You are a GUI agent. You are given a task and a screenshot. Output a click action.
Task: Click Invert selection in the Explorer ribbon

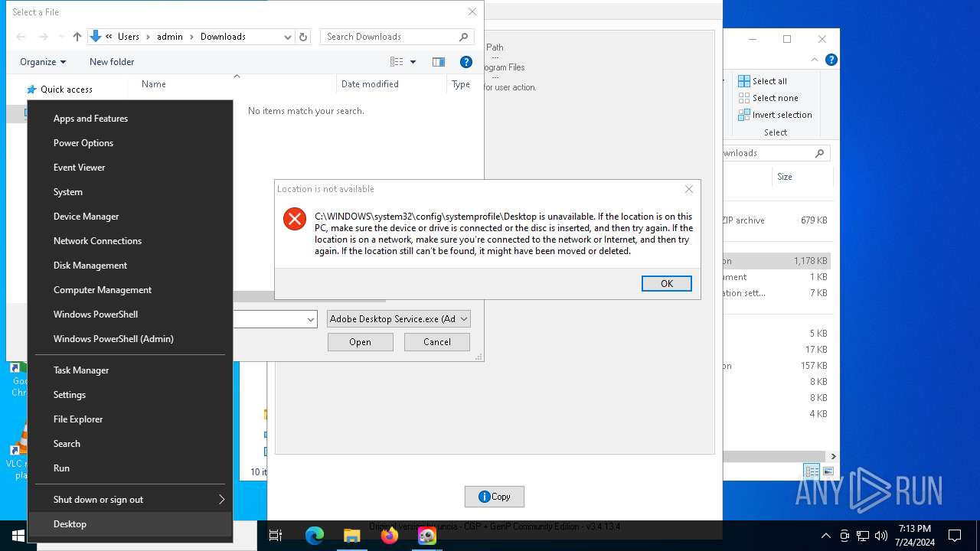click(x=776, y=115)
